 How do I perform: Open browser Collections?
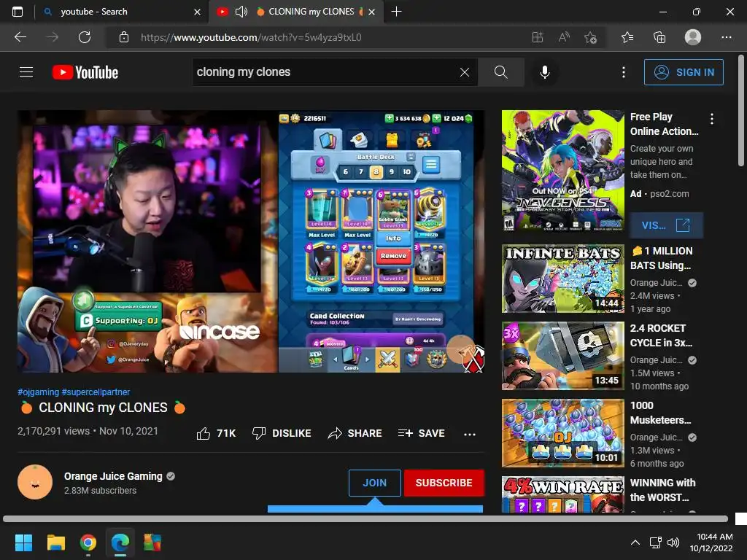click(659, 37)
